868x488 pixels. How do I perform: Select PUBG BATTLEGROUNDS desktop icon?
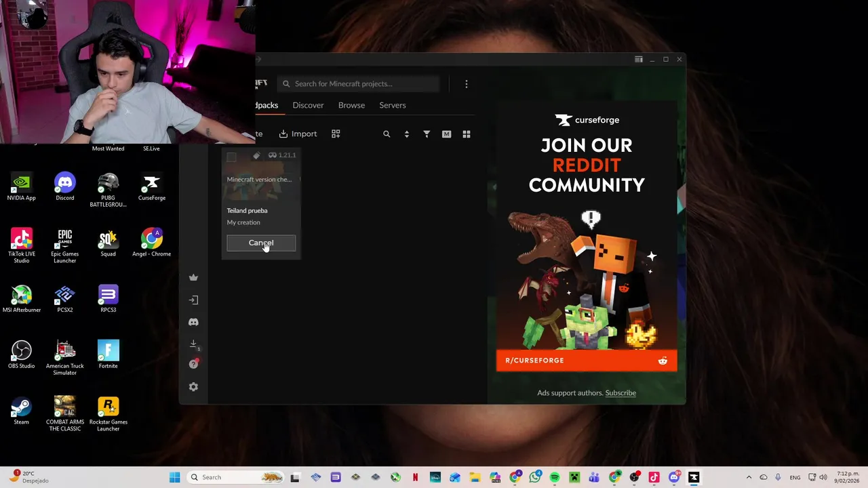pos(108,190)
